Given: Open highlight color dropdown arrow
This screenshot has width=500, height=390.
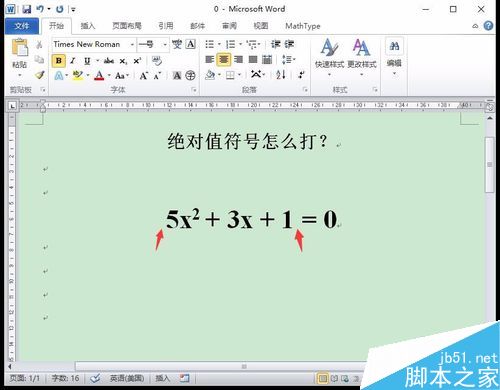Looking at the screenshot, I should tap(88, 76).
